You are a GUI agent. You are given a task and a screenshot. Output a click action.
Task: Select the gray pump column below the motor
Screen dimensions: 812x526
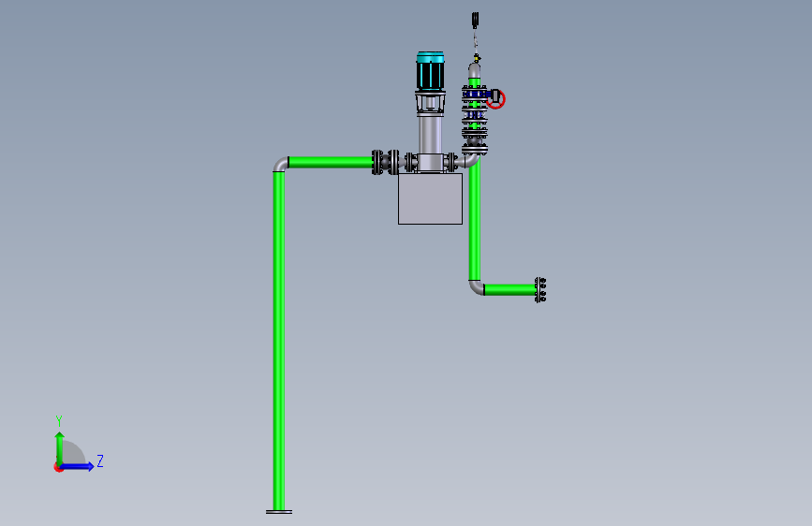[x=430, y=134]
